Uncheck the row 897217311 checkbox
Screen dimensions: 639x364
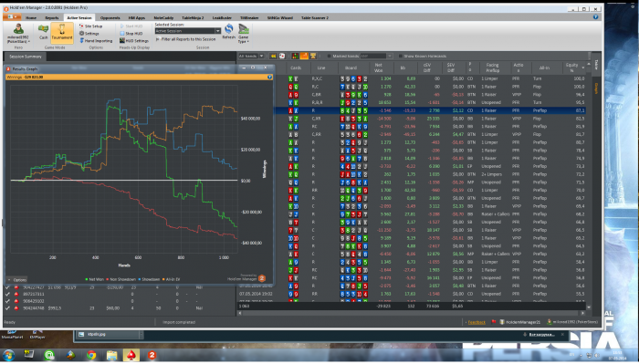(7, 294)
